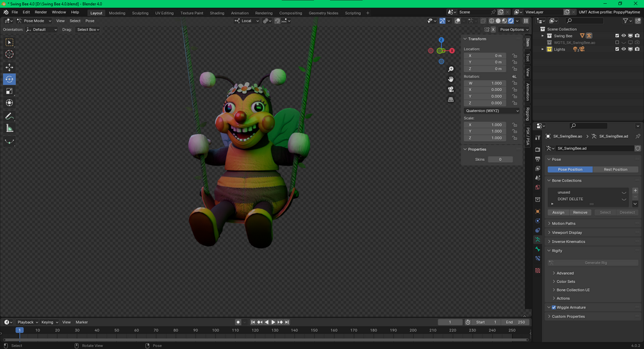Screen dimensions: 644x349
Task: Open the Bone properties tab
Action: (538, 249)
